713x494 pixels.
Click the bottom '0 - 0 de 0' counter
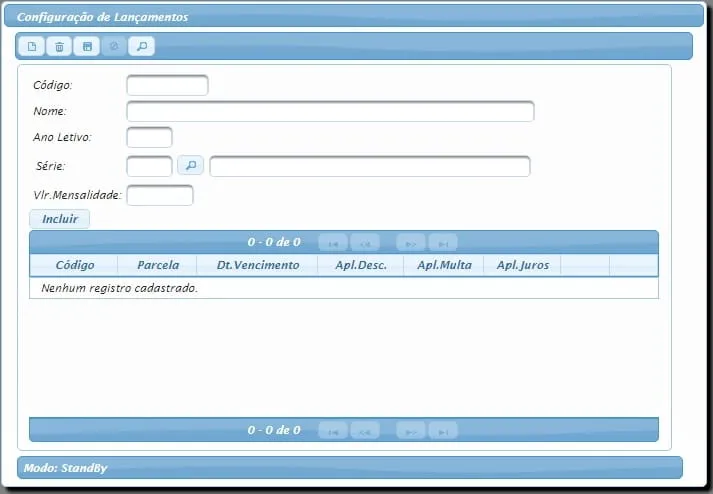[274, 430]
